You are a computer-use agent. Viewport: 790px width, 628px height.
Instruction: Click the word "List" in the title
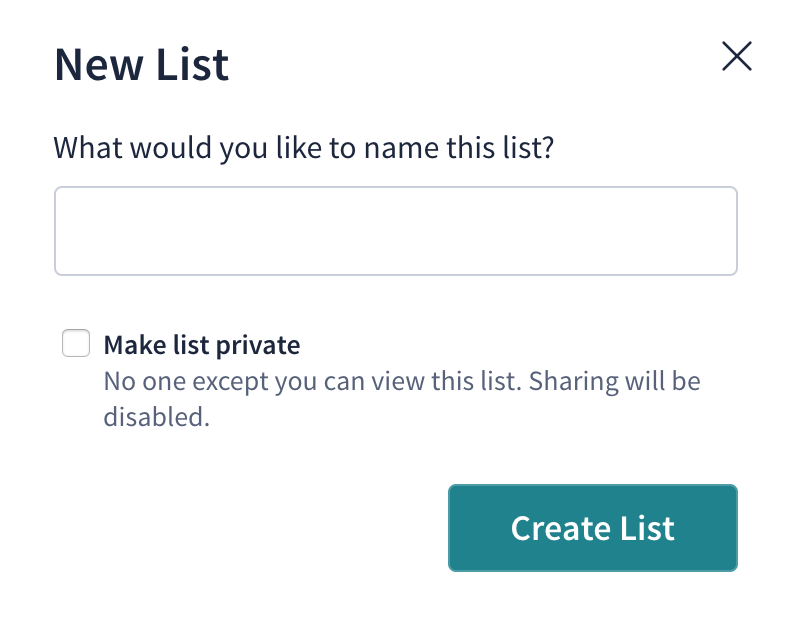click(192, 64)
